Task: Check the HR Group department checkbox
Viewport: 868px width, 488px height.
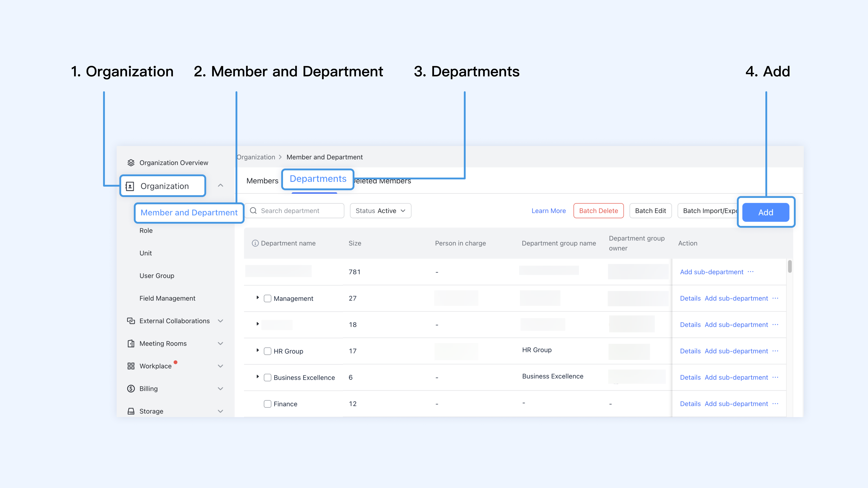Action: click(268, 351)
